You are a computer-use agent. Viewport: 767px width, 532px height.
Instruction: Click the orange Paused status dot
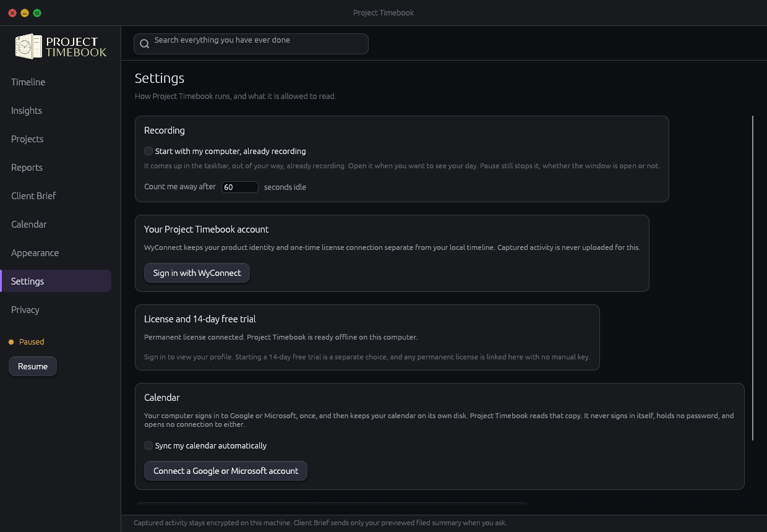(x=11, y=342)
